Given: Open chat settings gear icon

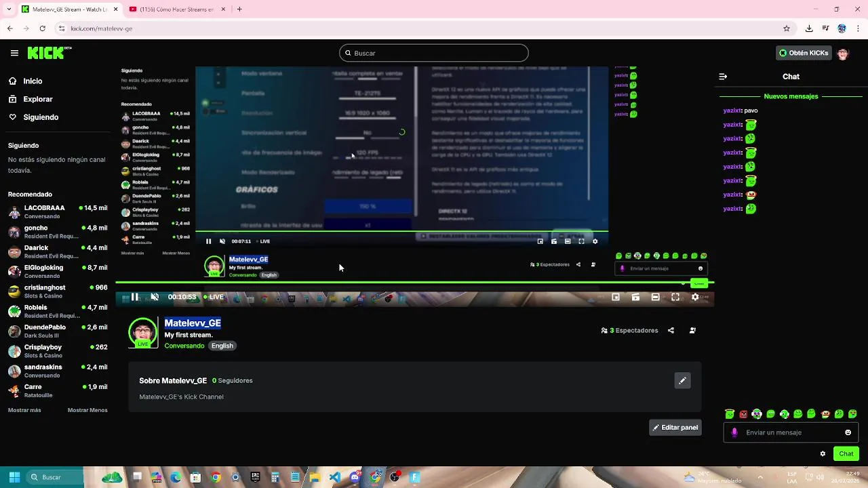Looking at the screenshot, I should coord(823,453).
